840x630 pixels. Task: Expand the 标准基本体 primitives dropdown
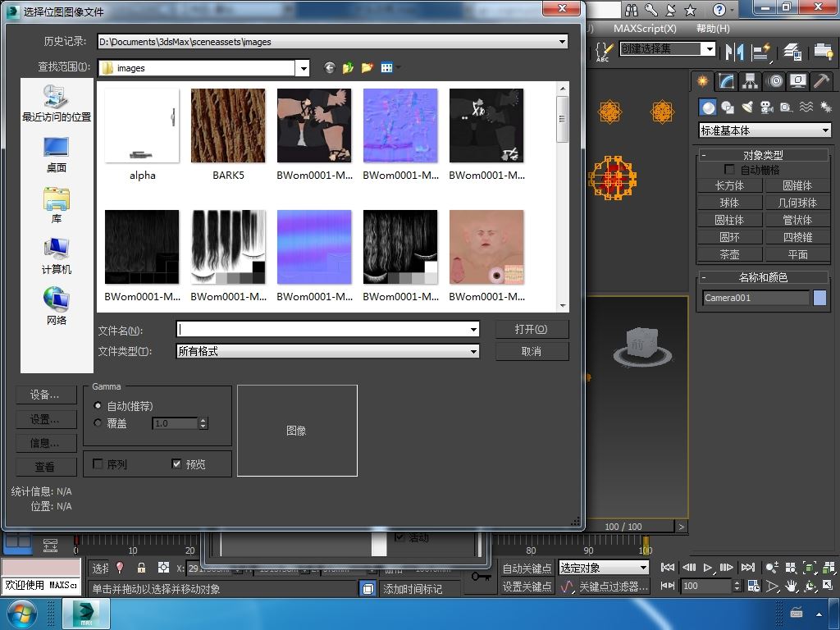[x=824, y=130]
